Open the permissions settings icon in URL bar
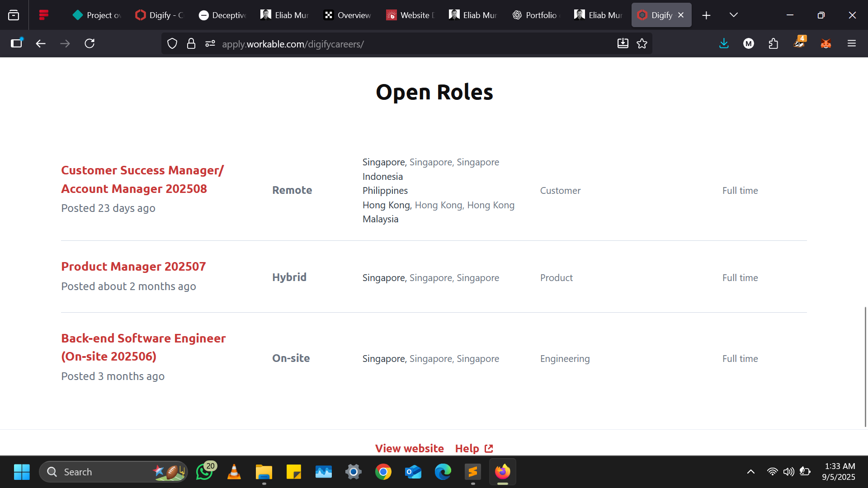Screen dimensions: 868x488 pyautogui.click(x=210, y=43)
